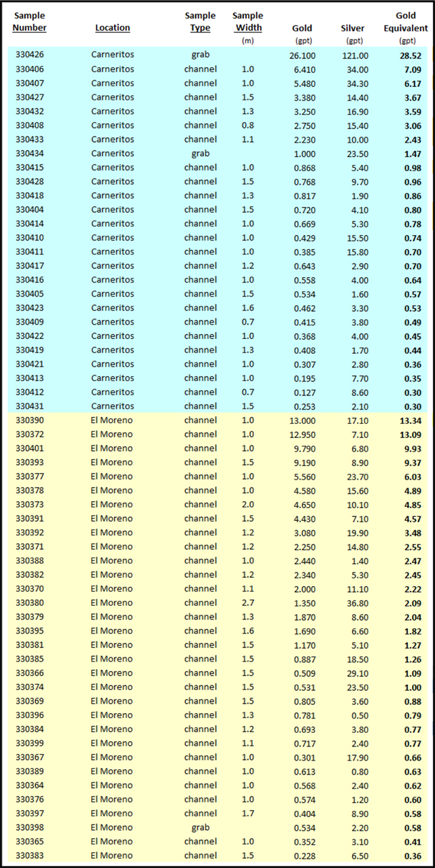The width and height of the screenshot is (435, 868).
Task: Click the Sample Number column header
Action: point(30,22)
